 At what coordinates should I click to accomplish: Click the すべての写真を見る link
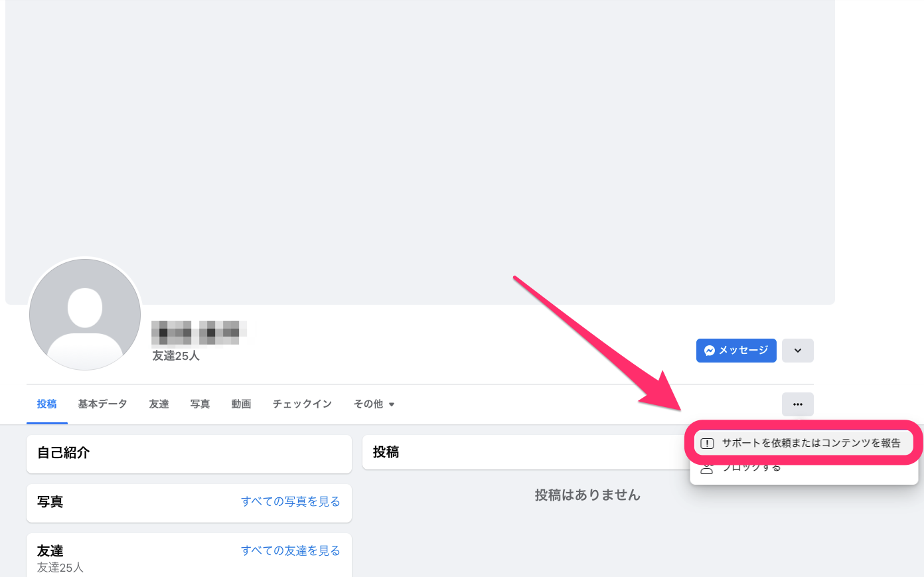pos(291,503)
